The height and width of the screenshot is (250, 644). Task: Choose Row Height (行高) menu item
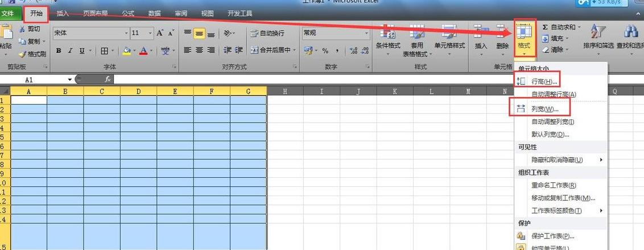coord(560,82)
